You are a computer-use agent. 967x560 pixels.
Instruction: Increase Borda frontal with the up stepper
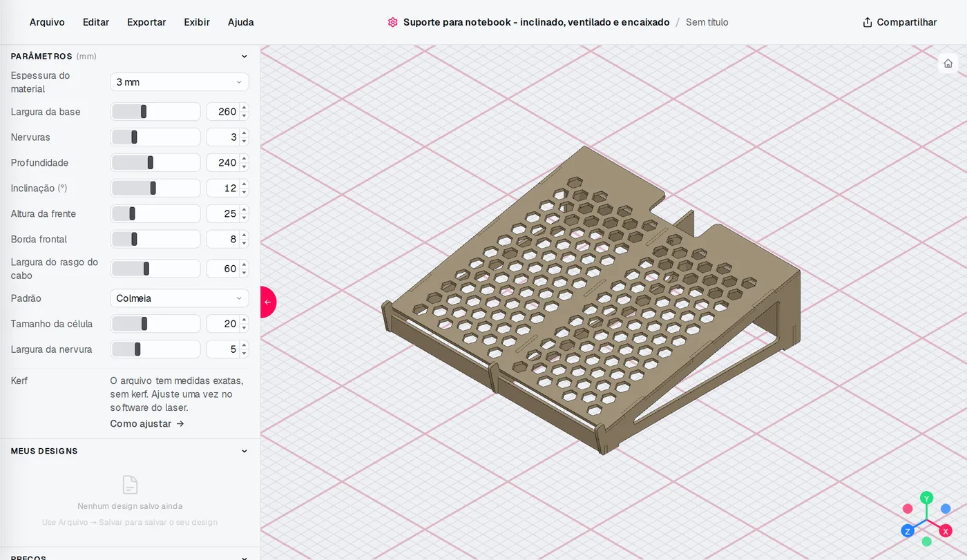[244, 235]
